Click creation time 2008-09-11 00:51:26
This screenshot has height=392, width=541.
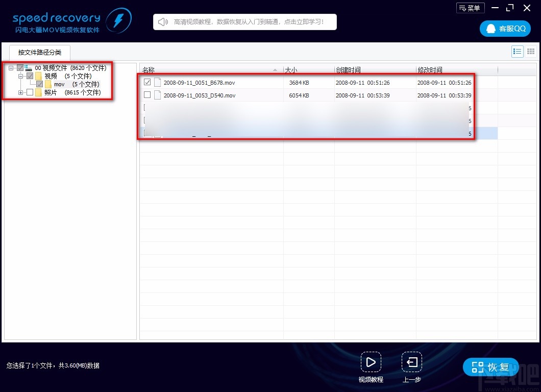[362, 83]
